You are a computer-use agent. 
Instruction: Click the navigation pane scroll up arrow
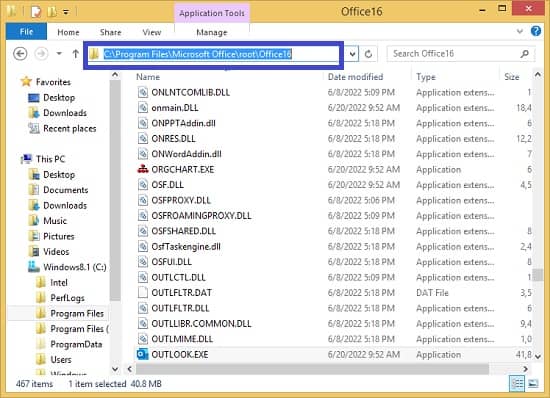(115, 75)
